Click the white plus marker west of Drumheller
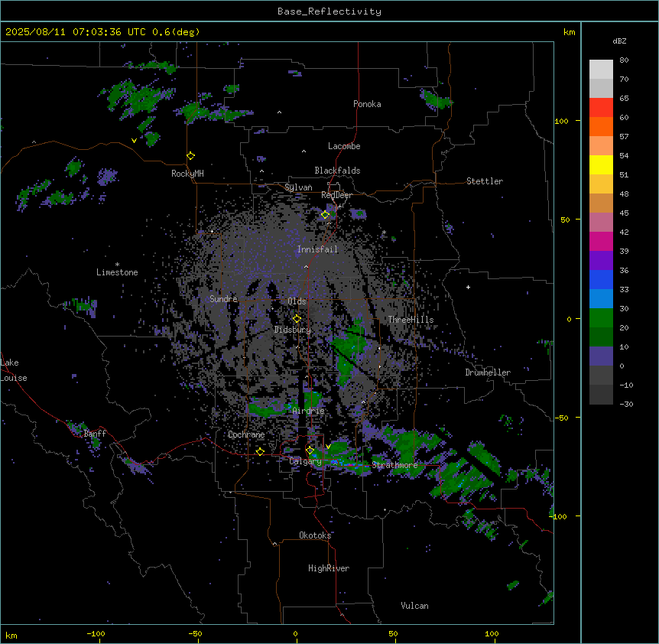This screenshot has width=659, height=644. click(468, 287)
